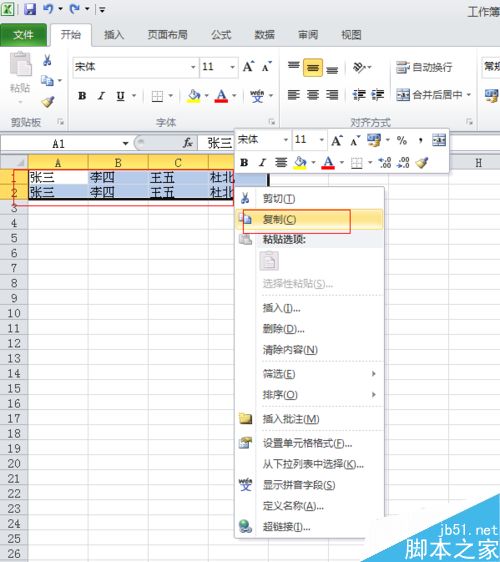Open 排序(O) submenu in context menu

click(310, 395)
